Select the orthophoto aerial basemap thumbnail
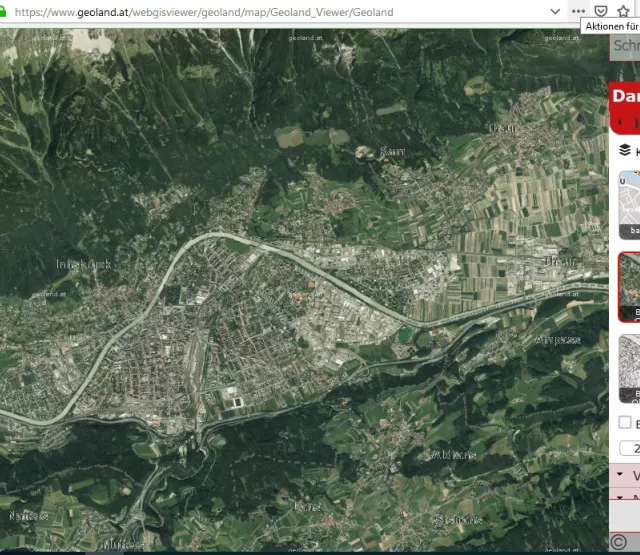This screenshot has width=640, height=555. (x=628, y=286)
